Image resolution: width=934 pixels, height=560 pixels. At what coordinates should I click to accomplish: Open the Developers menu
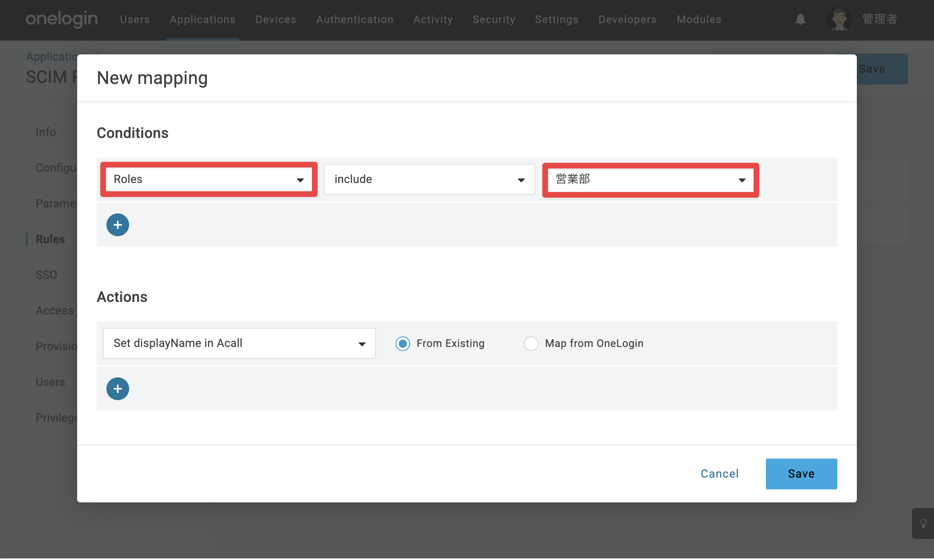tap(627, 19)
